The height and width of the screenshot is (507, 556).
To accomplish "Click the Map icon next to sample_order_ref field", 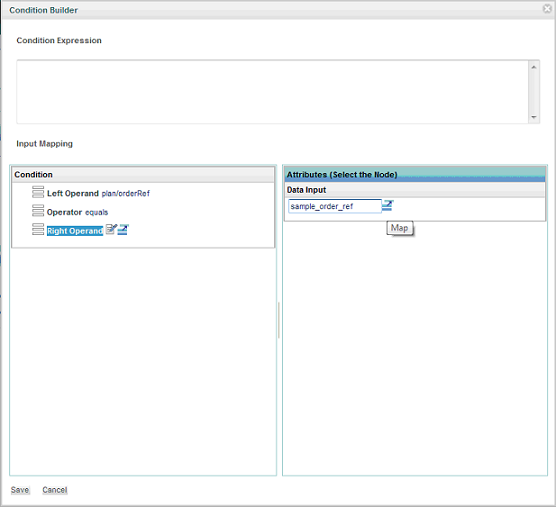I will [x=388, y=205].
